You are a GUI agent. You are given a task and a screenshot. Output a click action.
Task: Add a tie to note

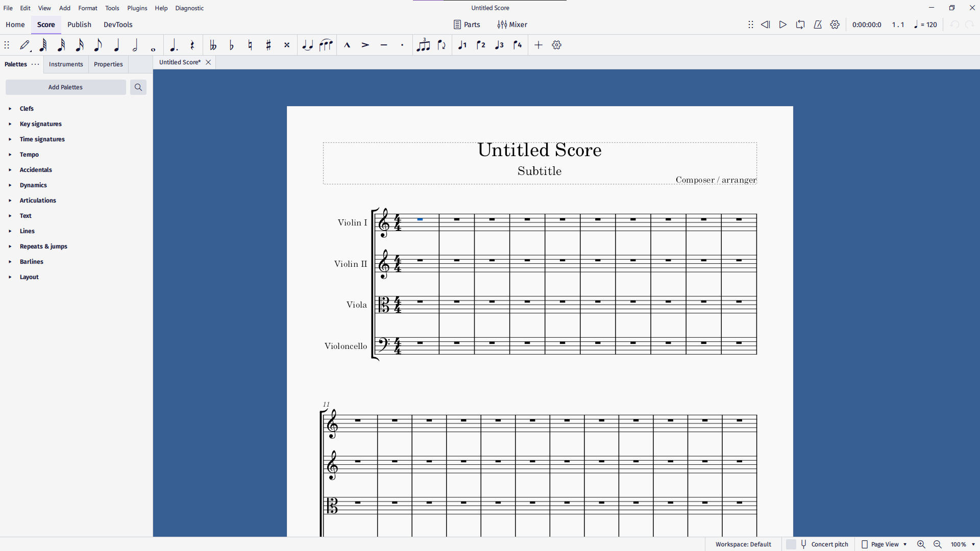click(307, 45)
